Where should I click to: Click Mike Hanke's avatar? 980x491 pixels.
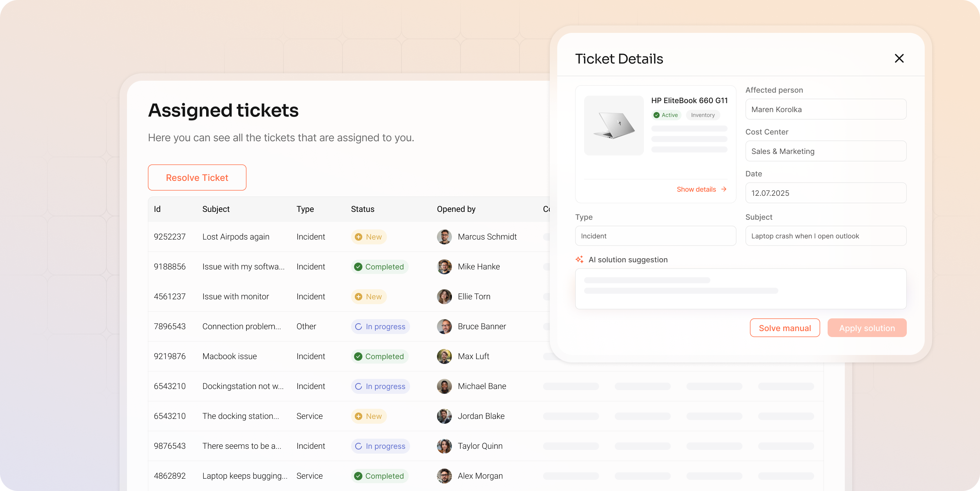click(444, 267)
